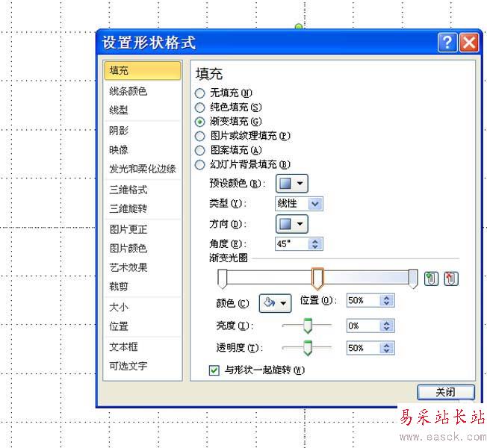Expand the 类型 线性 combo box
This screenshot has width=487, height=448.
[x=315, y=204]
